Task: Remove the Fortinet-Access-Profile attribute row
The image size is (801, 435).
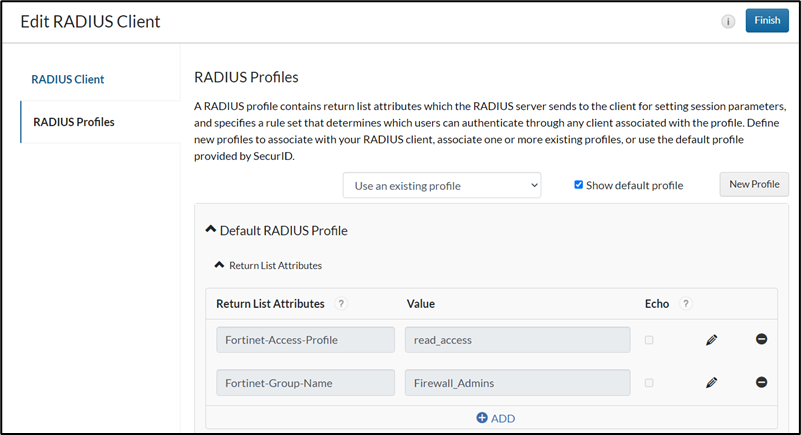Action: [x=761, y=340]
